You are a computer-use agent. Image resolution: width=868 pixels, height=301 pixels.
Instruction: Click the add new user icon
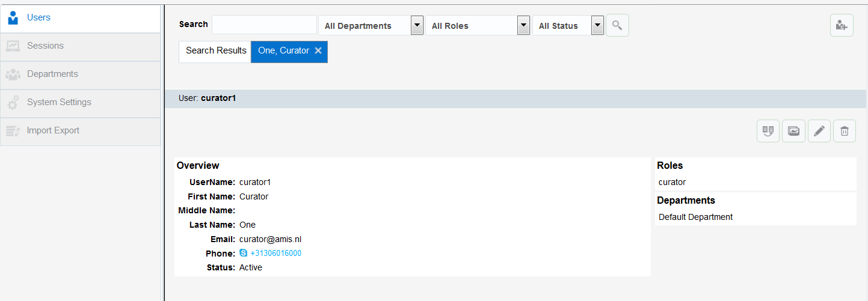(842, 26)
